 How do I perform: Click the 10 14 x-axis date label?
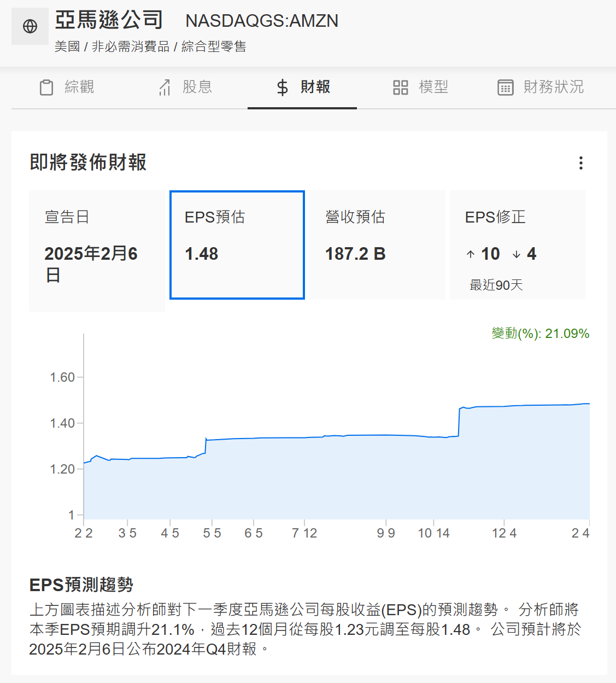tap(433, 533)
